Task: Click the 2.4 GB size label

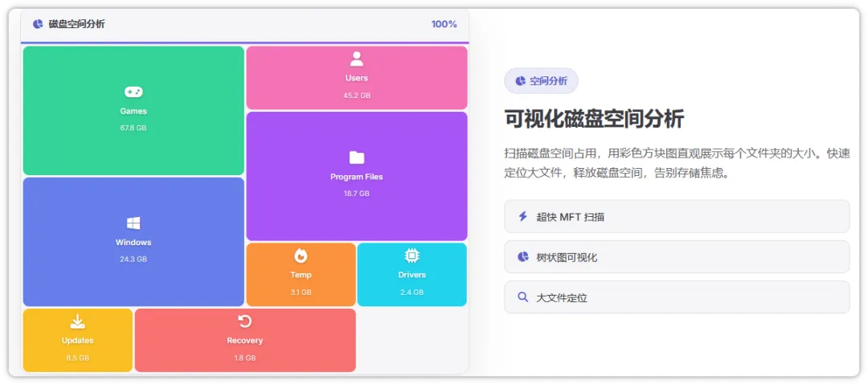Action: [x=411, y=292]
